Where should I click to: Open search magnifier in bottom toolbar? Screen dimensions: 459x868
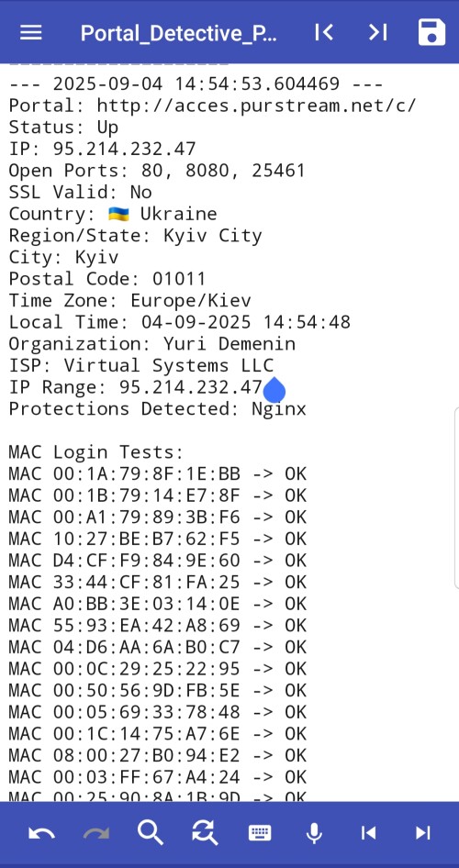pos(150,832)
